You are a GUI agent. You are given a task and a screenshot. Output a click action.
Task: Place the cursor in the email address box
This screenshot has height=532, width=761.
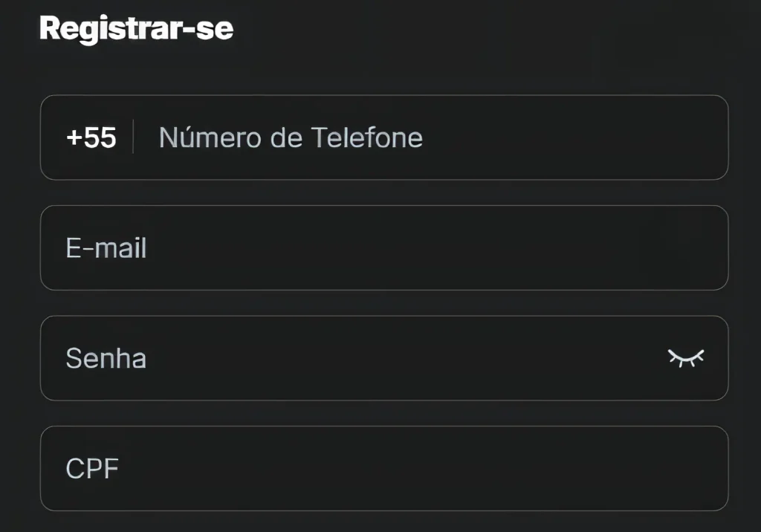[x=384, y=247]
